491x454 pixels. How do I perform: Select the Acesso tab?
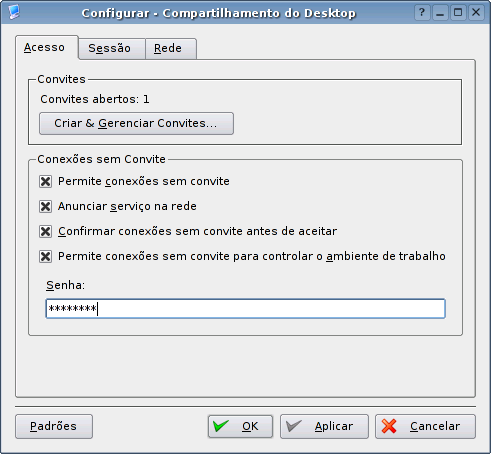tap(46, 47)
